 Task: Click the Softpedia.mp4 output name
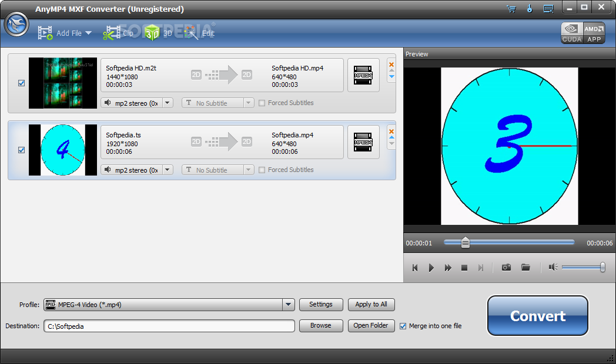(x=292, y=135)
